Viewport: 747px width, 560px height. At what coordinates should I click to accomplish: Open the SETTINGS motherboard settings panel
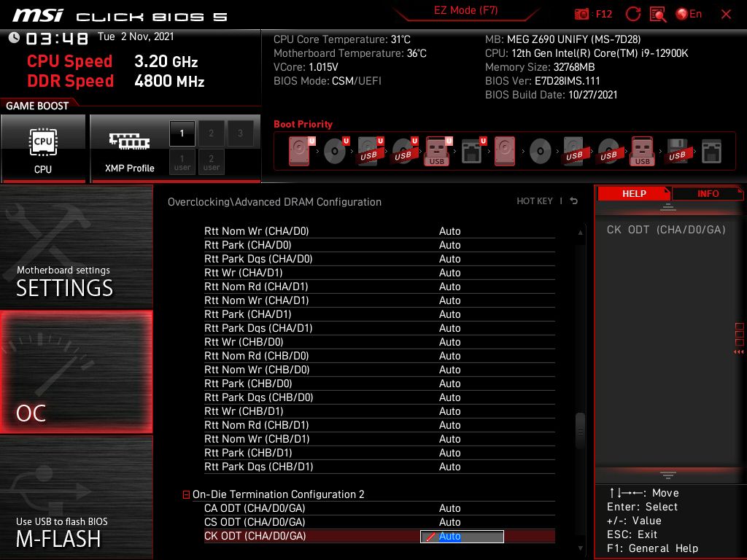76,246
